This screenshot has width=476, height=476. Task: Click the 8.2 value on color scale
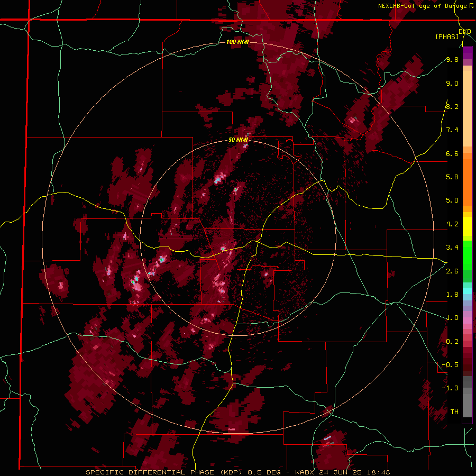[x=452, y=106]
